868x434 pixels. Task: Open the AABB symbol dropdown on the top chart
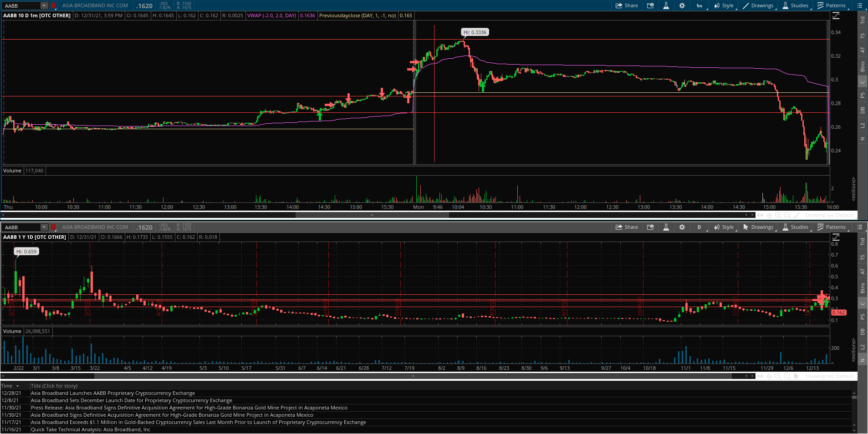(x=44, y=5)
